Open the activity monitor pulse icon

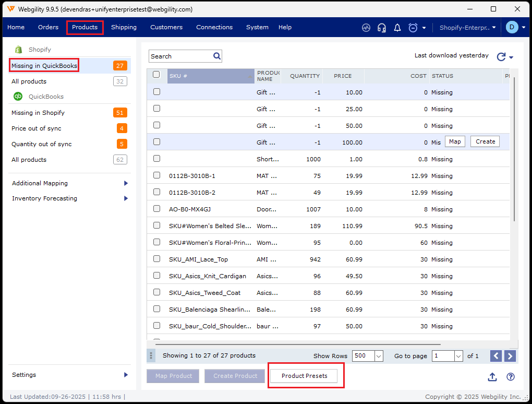[366, 28]
